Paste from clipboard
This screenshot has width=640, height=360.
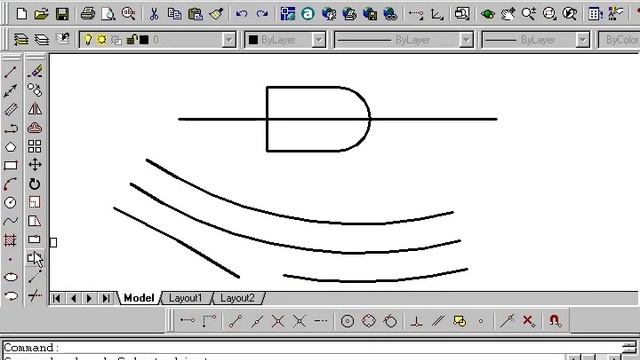(x=195, y=14)
